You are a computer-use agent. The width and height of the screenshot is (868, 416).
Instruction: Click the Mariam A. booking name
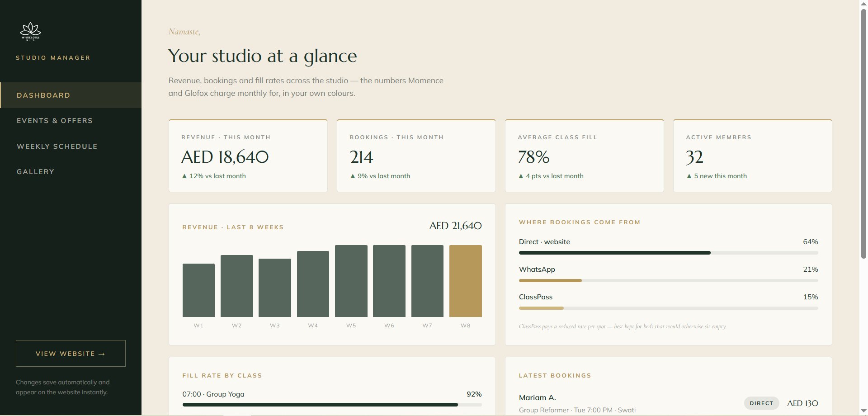point(538,397)
